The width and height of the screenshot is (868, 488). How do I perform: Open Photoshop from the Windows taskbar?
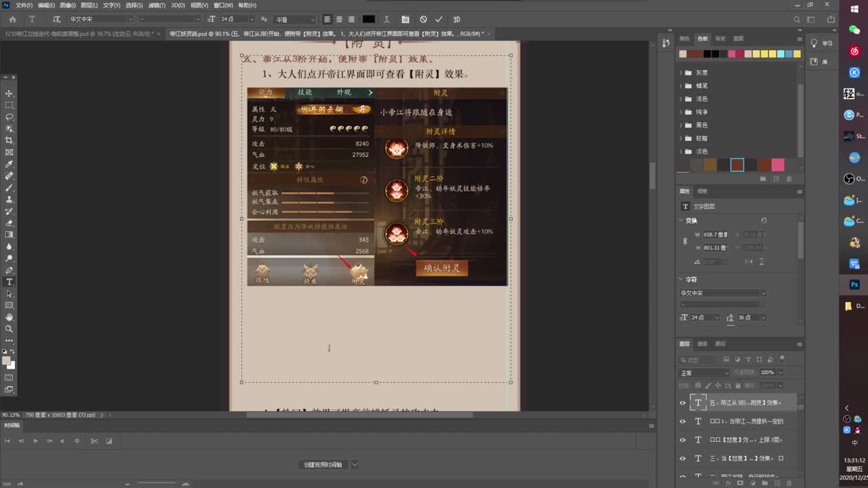pos(854,285)
